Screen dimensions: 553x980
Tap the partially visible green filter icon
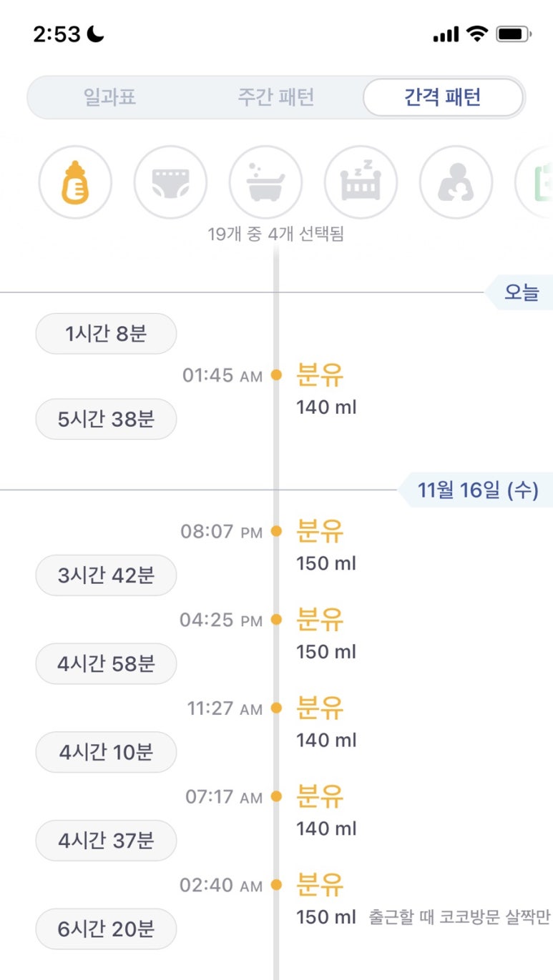click(538, 182)
